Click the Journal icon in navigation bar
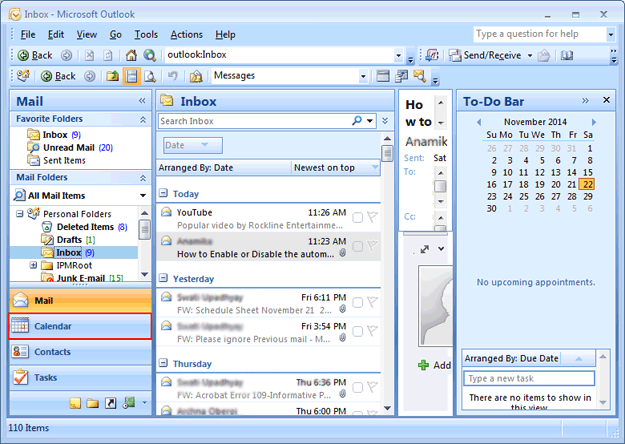The width and height of the screenshot is (625, 444). (x=128, y=403)
